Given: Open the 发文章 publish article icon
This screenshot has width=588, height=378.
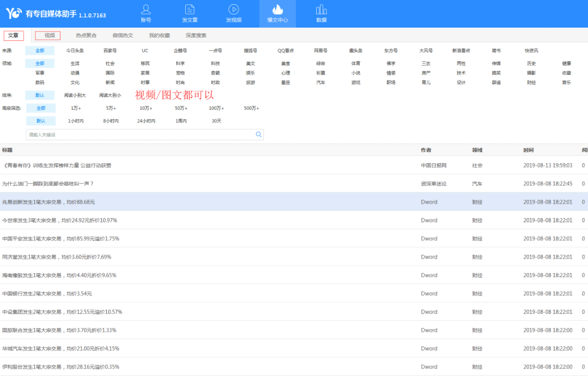Looking at the screenshot, I should tap(189, 9).
